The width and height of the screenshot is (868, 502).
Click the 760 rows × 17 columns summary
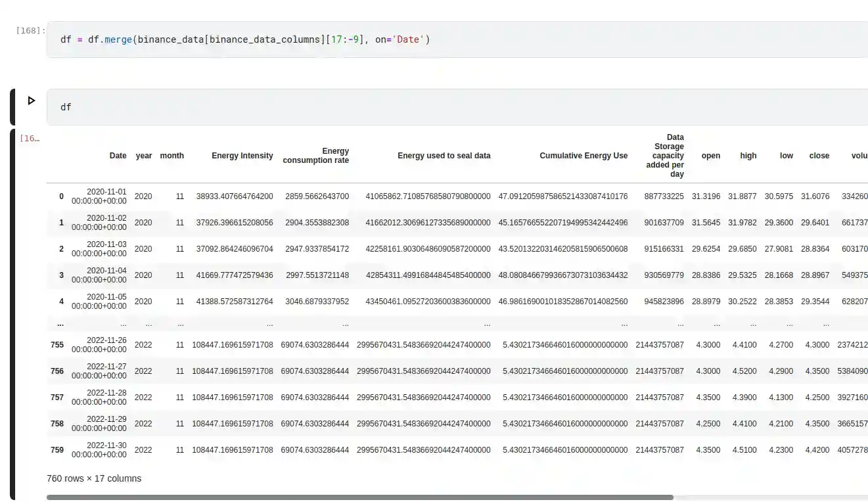click(94, 478)
